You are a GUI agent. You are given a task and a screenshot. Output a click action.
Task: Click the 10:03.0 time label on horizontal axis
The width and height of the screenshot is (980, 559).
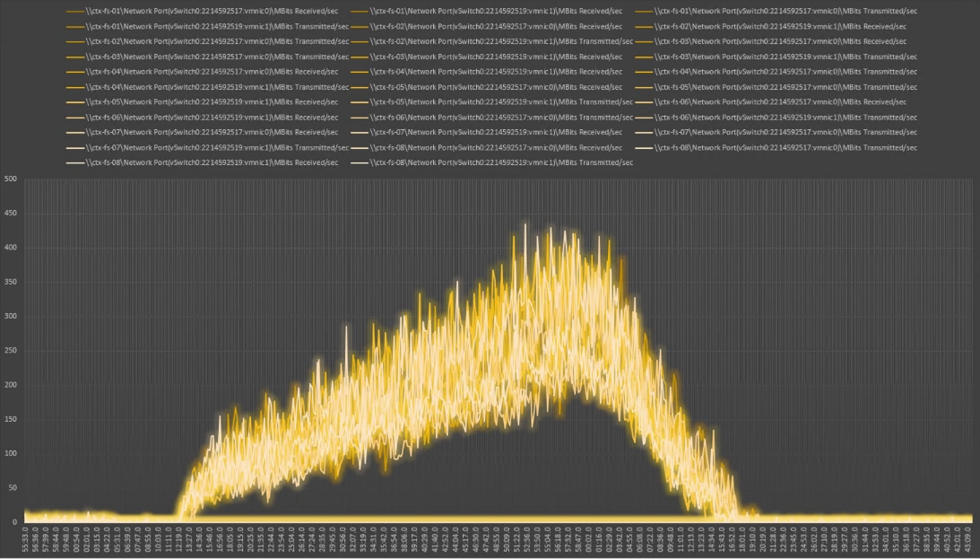(158, 539)
